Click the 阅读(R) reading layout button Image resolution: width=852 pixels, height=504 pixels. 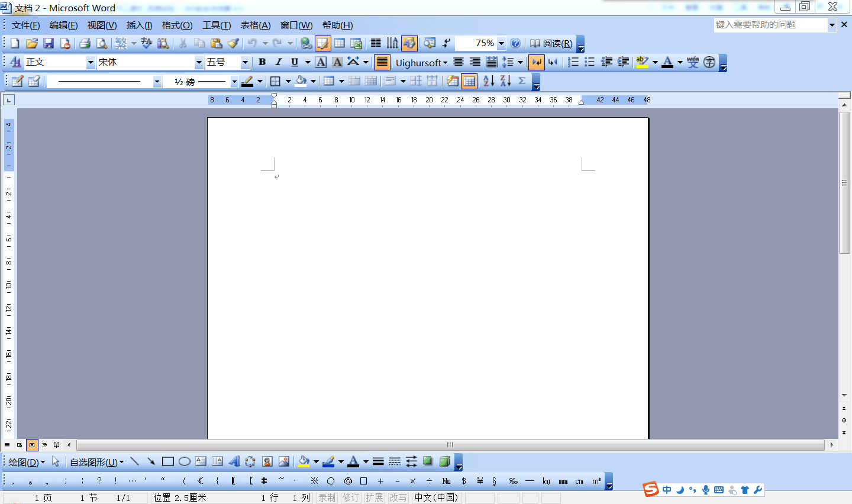(x=551, y=43)
